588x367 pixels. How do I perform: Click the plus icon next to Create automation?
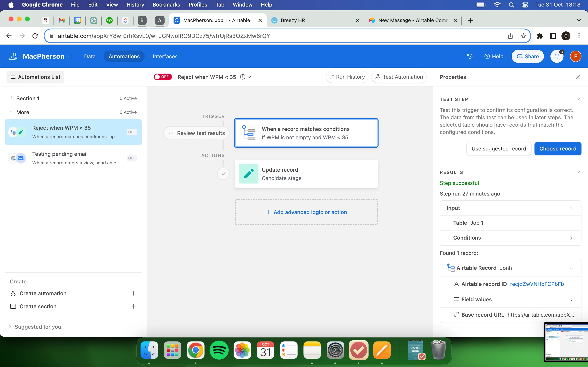click(133, 293)
